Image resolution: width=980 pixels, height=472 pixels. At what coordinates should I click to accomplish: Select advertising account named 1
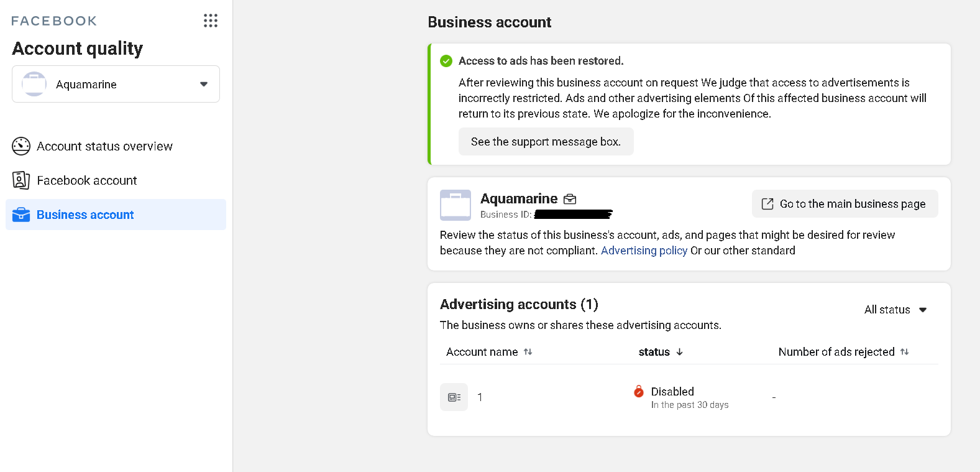pos(480,397)
